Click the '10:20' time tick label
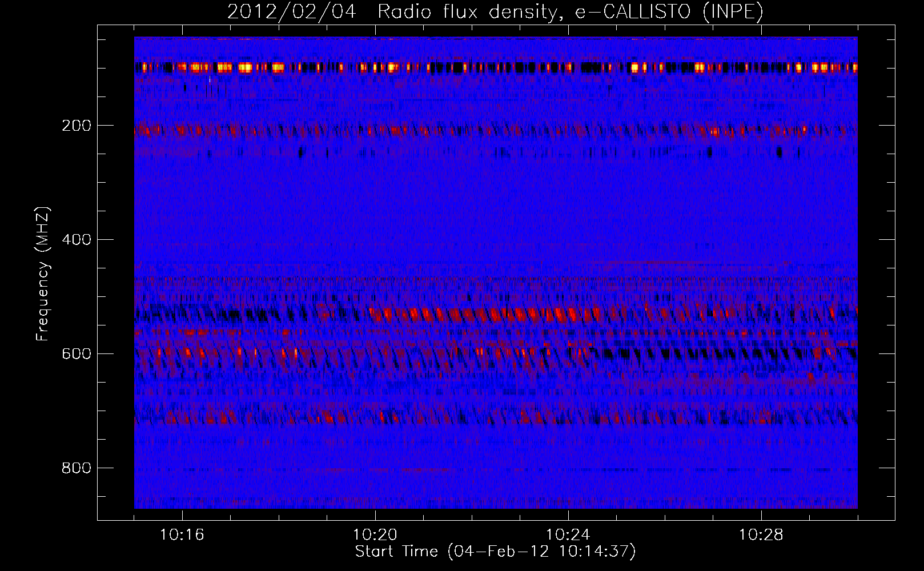 pyautogui.click(x=375, y=535)
